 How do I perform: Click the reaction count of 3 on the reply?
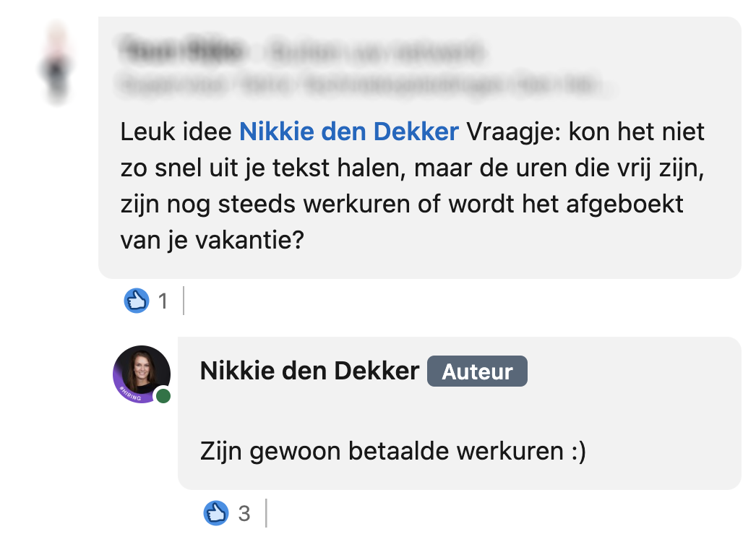pos(244,514)
